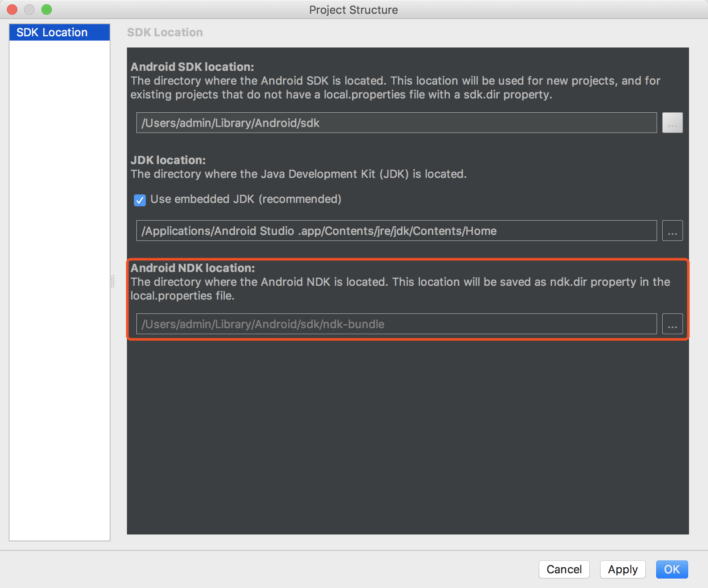The image size is (708, 588).
Task: Click the Android SDK location heading
Action: point(192,67)
